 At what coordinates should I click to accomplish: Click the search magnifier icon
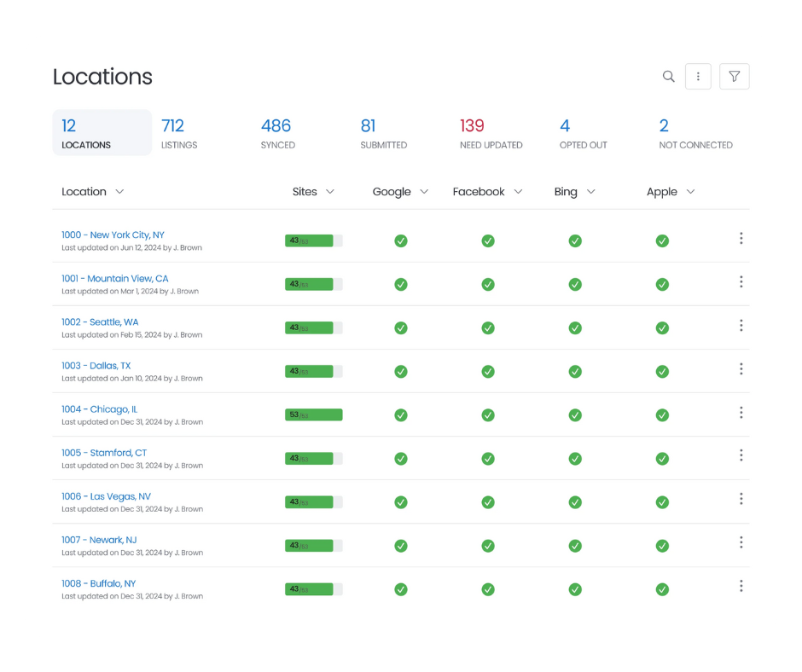tap(669, 77)
